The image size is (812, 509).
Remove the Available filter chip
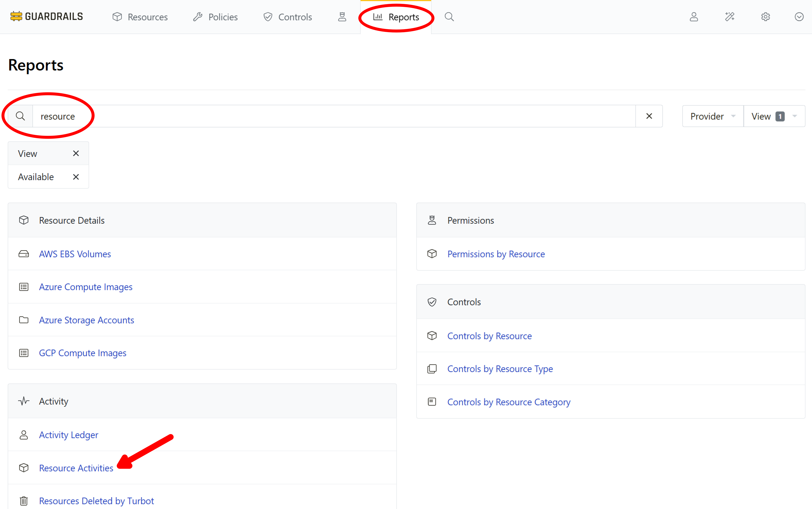76,177
